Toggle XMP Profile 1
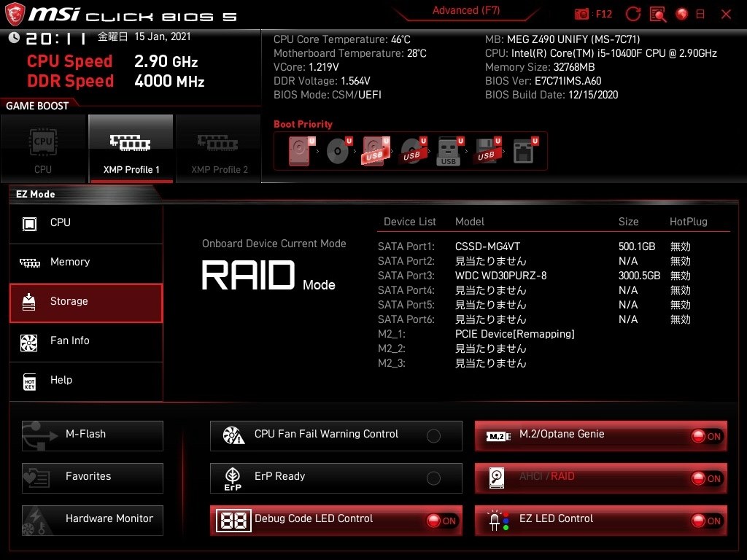The height and width of the screenshot is (560, 747). coord(131,149)
